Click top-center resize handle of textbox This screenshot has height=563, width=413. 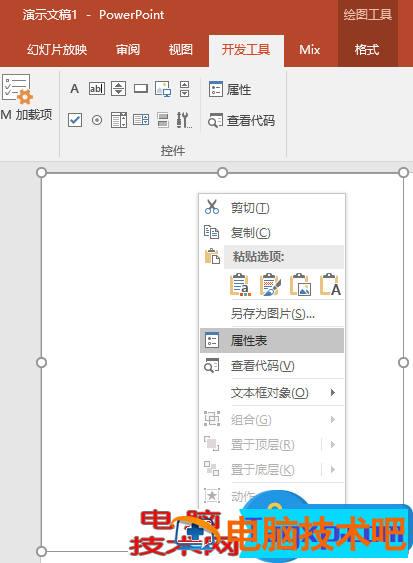tap(222, 173)
